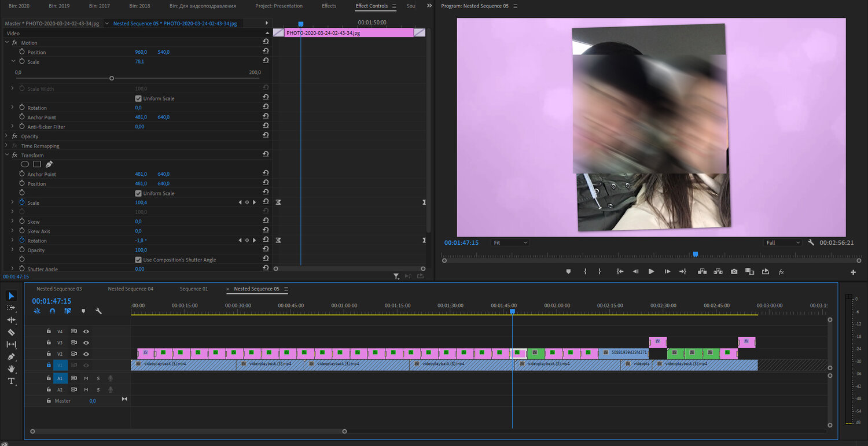Select the Hand tool
868x446 pixels.
pyautogui.click(x=12, y=368)
